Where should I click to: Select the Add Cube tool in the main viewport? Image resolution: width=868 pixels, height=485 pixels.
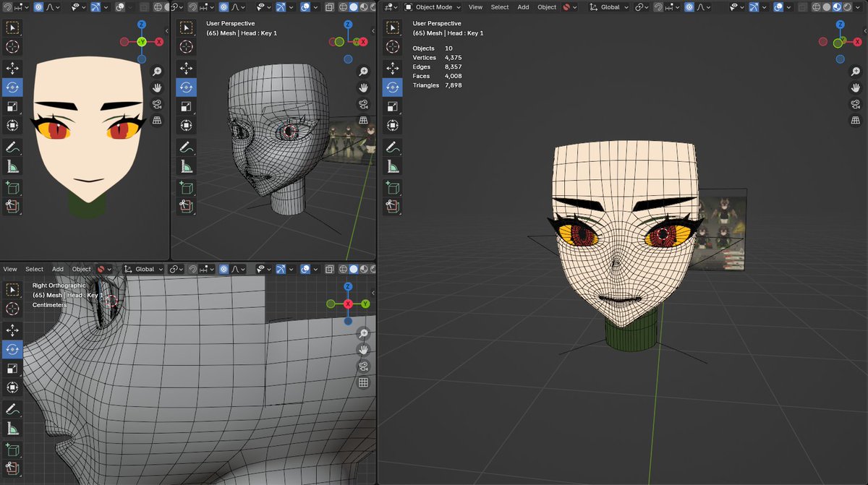(x=391, y=188)
